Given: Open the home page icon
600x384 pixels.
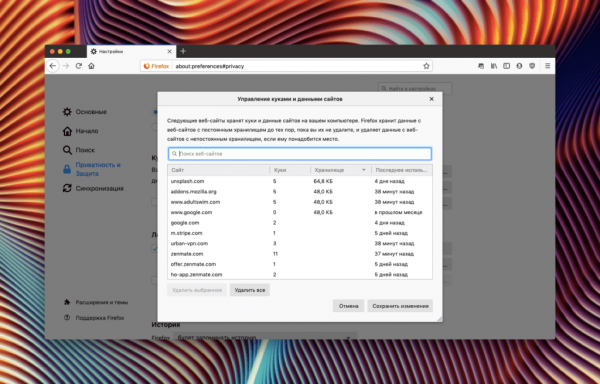Looking at the screenshot, I should [x=91, y=66].
